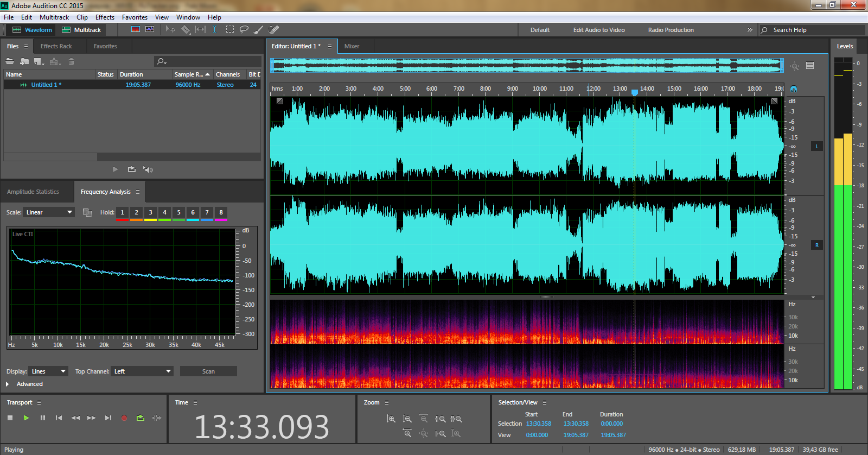The image size is (868, 455).
Task: Click the New File icon
Action: click(39, 61)
